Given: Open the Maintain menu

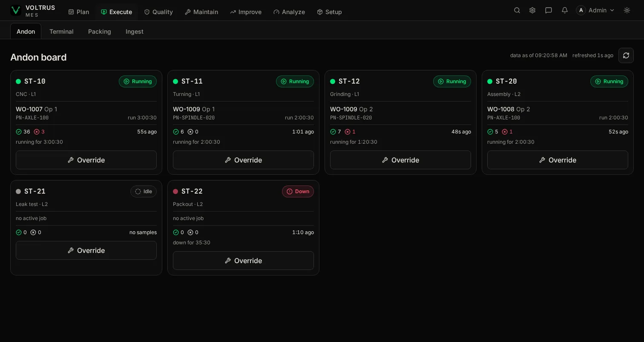Looking at the screenshot, I should pos(201,12).
